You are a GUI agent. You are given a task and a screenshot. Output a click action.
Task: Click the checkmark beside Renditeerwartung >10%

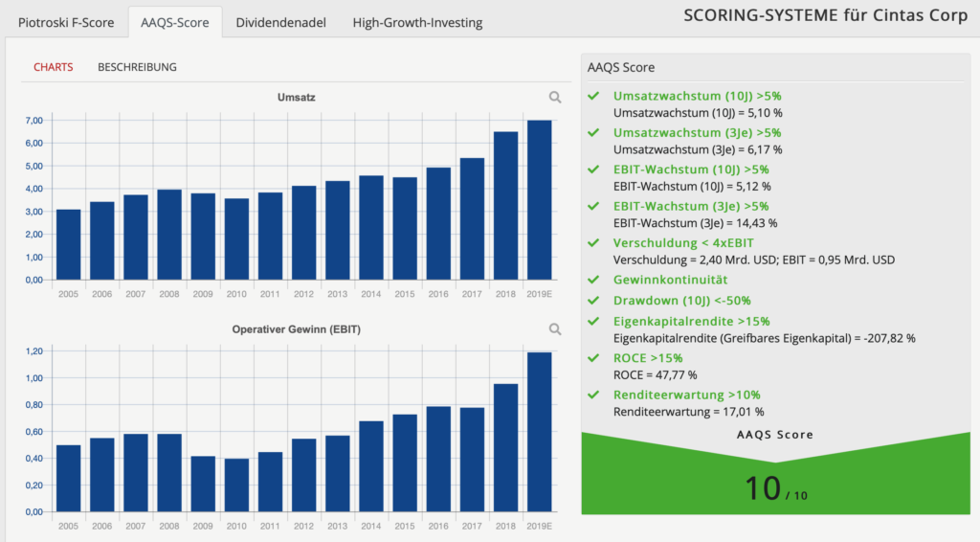tap(593, 395)
